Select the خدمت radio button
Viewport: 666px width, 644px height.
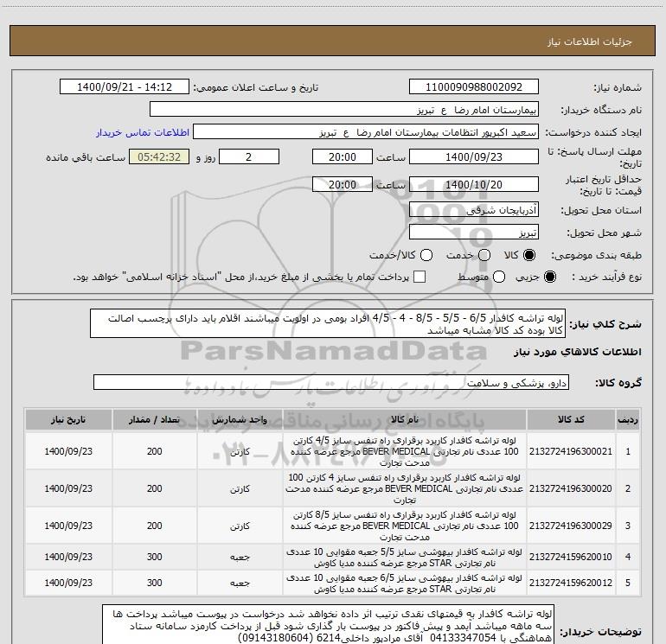tap(484, 255)
